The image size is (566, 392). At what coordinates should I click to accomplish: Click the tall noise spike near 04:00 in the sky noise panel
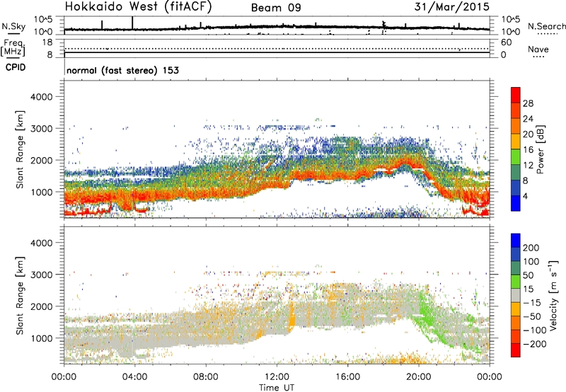point(132,23)
